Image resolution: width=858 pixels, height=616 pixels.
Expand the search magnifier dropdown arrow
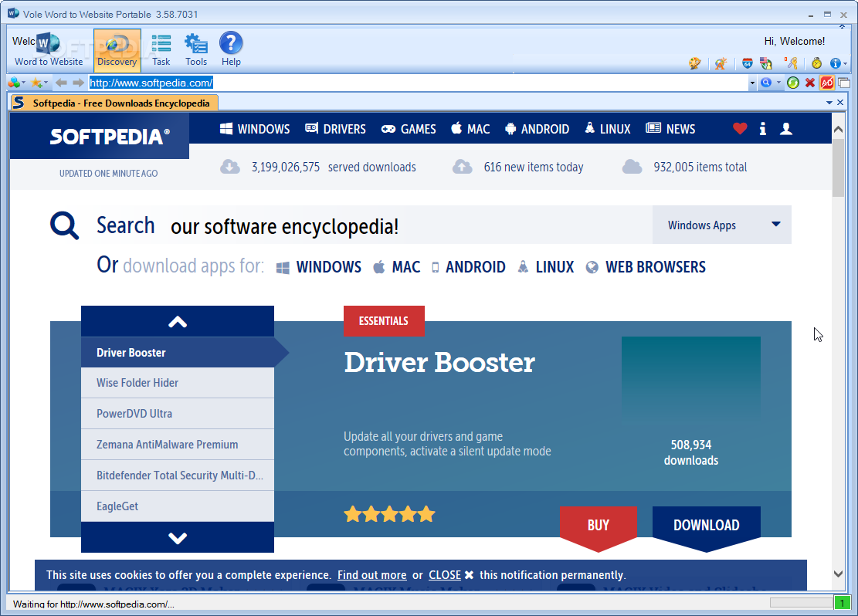(x=778, y=83)
